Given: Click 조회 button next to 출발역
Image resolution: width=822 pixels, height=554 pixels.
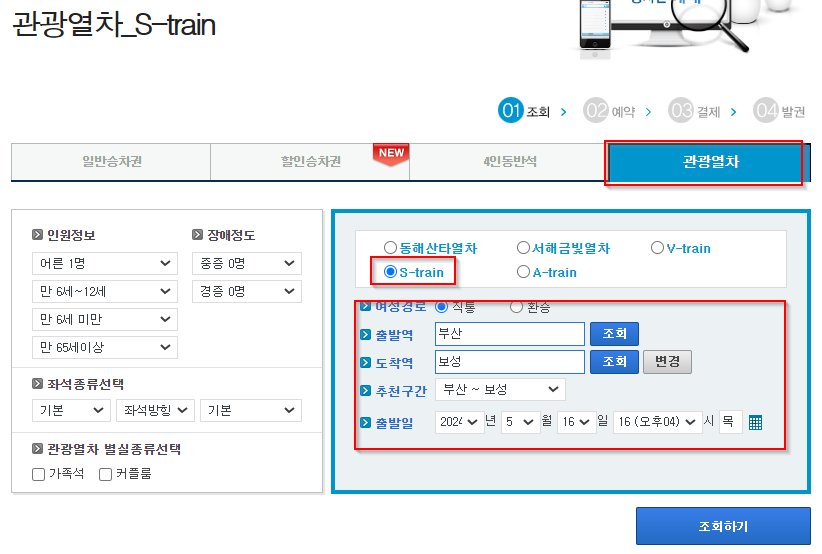Looking at the screenshot, I should (614, 334).
